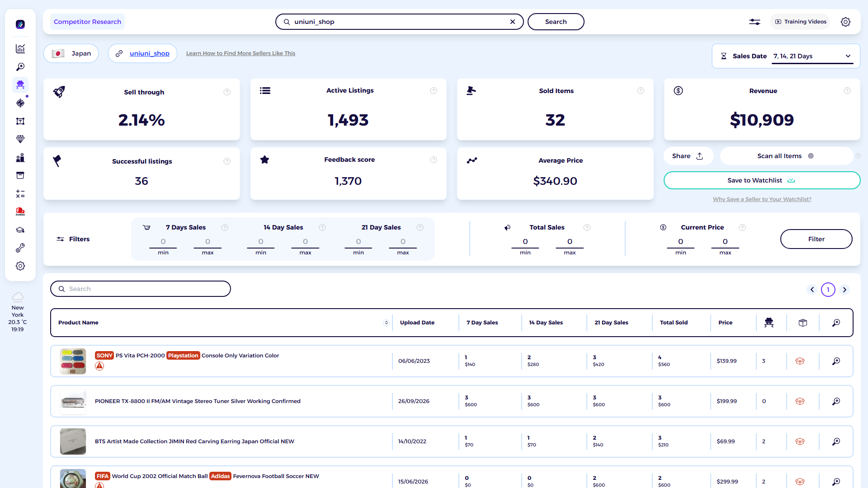Click the Total Sales min field
Screen dimensions: 868x488
[x=525, y=242]
